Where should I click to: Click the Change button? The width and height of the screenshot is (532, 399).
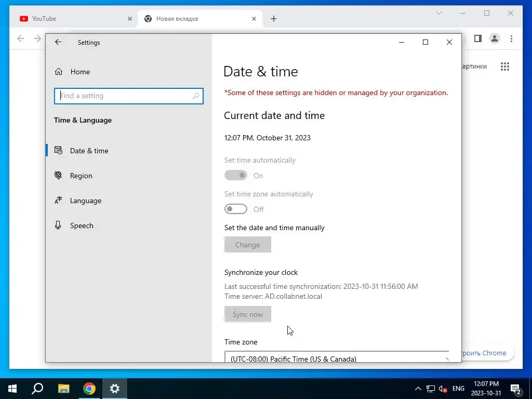coord(248,245)
